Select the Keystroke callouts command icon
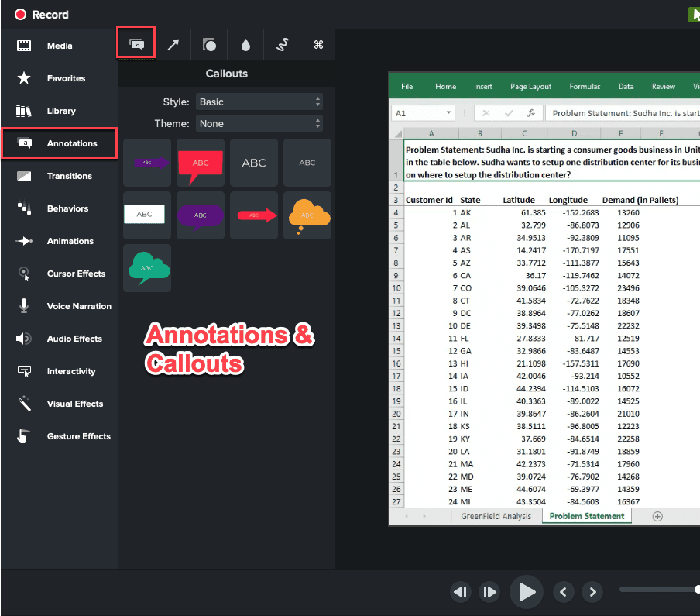The image size is (700, 616). click(x=318, y=45)
